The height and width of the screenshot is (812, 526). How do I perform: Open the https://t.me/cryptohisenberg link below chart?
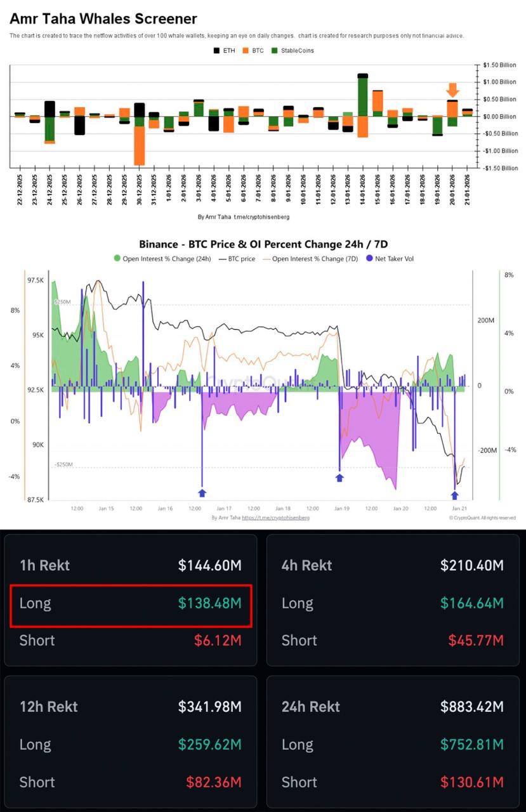[x=275, y=518]
